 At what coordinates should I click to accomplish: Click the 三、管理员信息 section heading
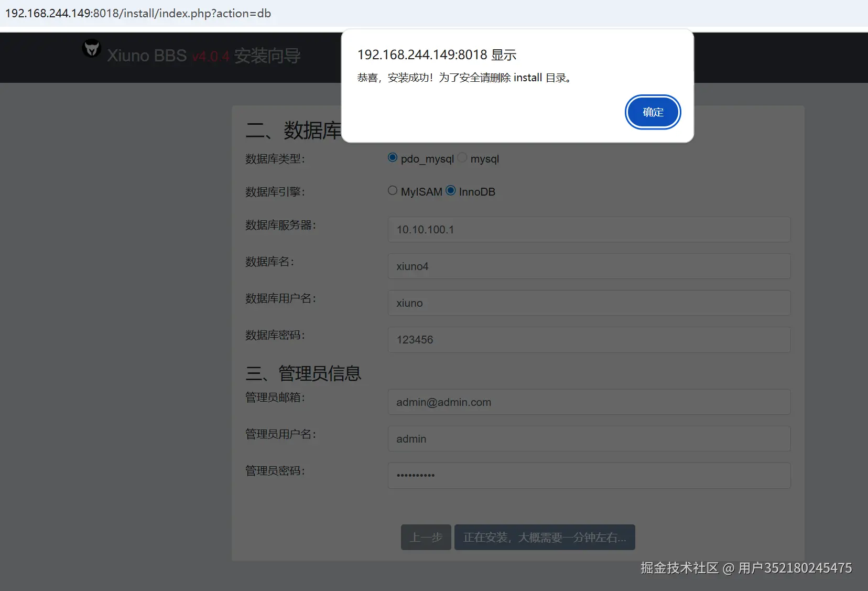pos(303,373)
